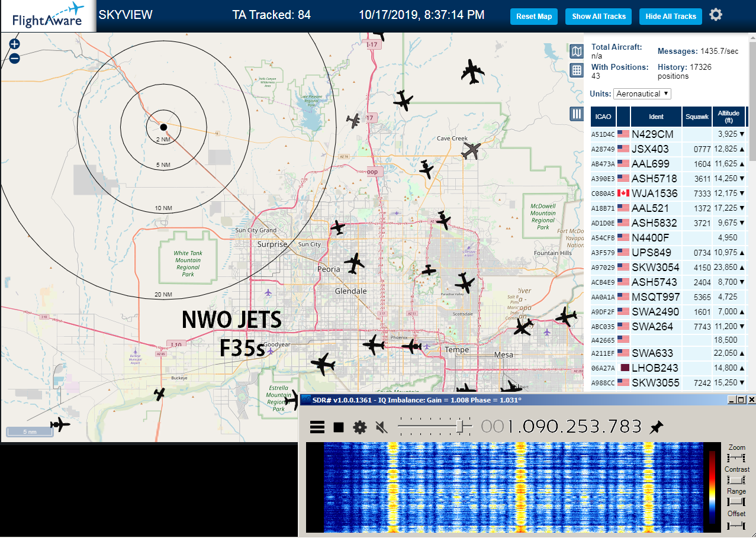Stop the SDR# radio playback

coord(339,427)
